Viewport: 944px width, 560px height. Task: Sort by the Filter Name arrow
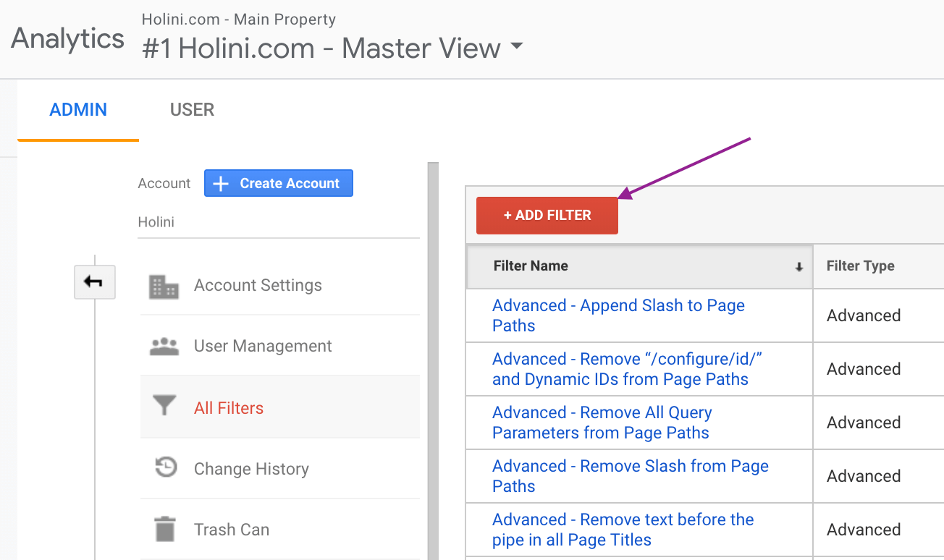pos(799,267)
